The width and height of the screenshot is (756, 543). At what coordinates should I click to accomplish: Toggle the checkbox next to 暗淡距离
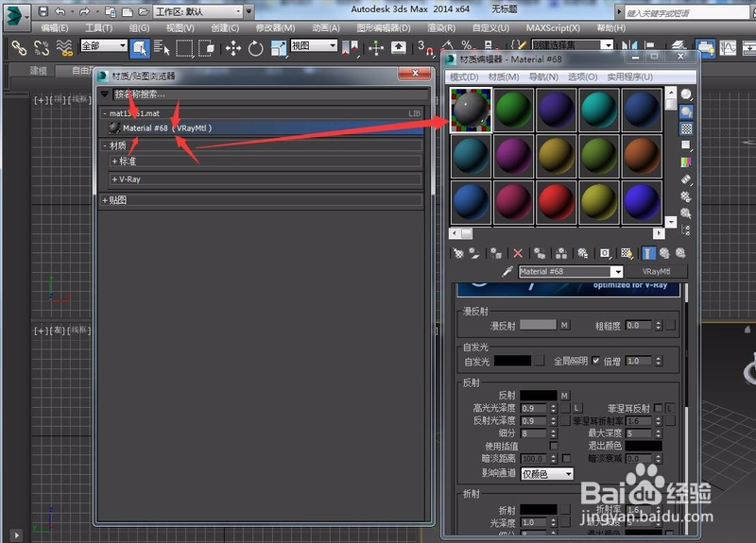tap(566, 458)
